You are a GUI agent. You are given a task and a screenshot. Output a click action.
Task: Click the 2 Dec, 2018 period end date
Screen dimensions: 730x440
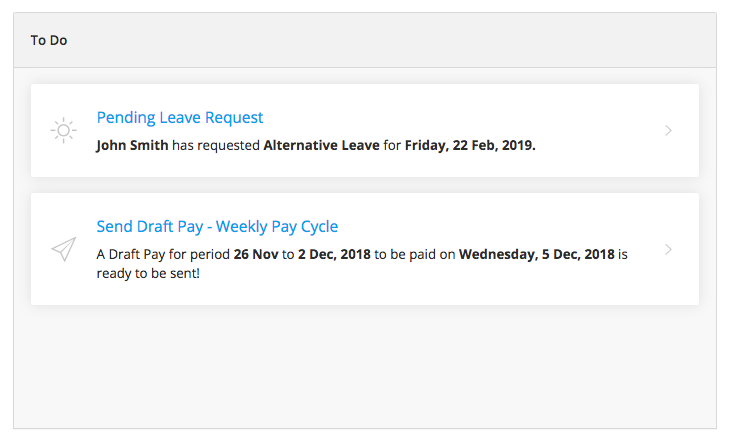click(334, 254)
